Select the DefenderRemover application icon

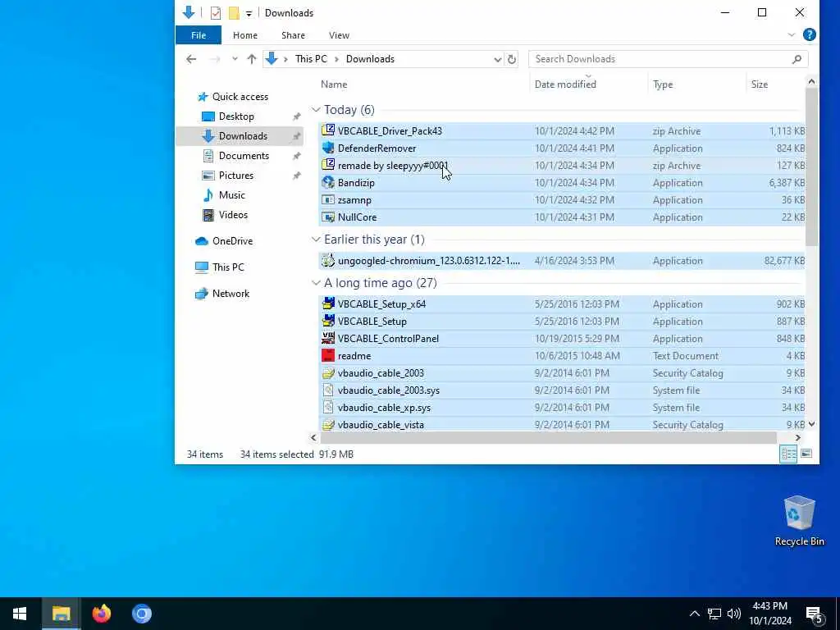[x=328, y=148]
